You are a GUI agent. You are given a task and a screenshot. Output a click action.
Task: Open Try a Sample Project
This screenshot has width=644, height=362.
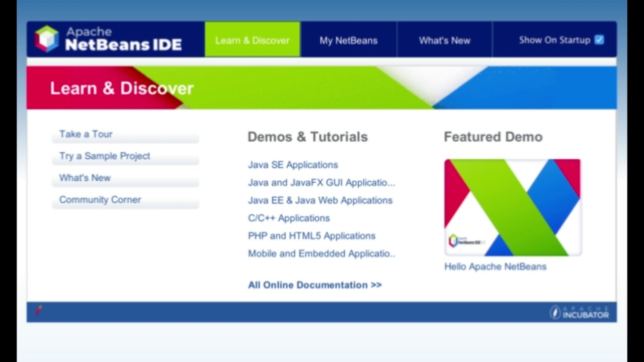(x=125, y=156)
